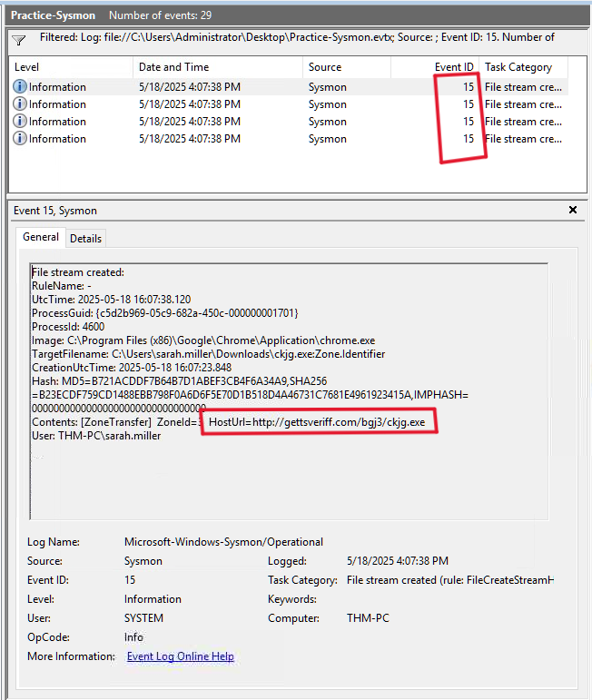Image resolution: width=592 pixels, height=700 pixels.
Task: Click the third event's Information icon
Action: (20, 122)
